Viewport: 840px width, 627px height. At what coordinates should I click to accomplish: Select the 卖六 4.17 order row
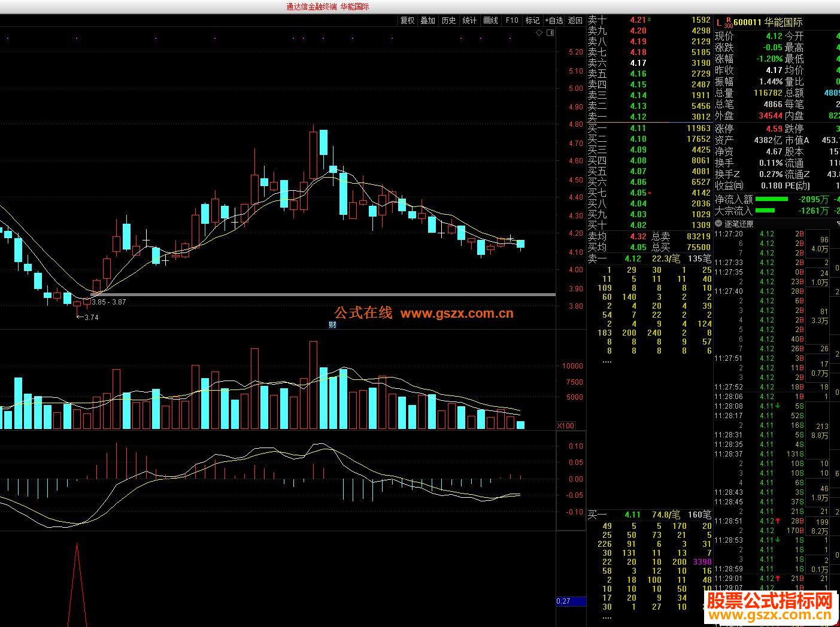[x=649, y=63]
